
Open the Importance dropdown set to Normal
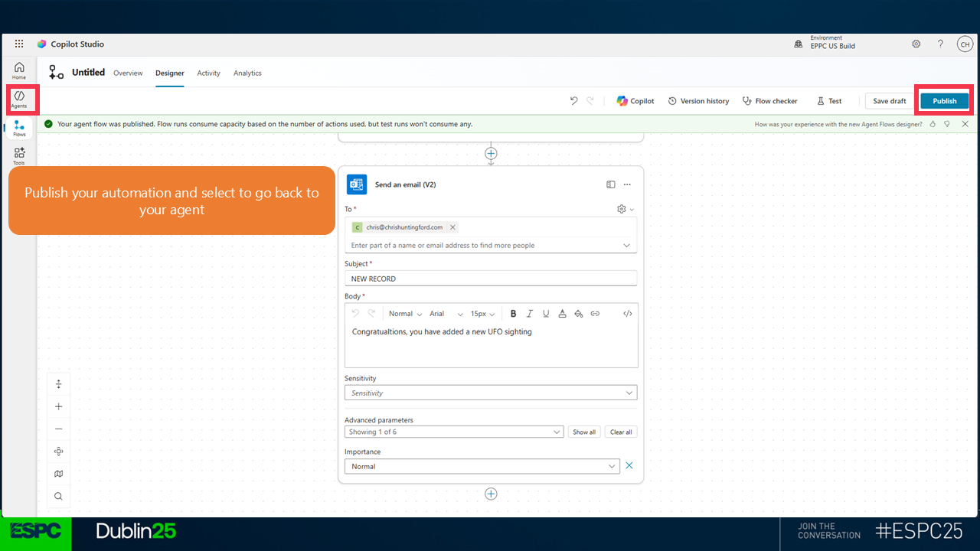tap(482, 466)
